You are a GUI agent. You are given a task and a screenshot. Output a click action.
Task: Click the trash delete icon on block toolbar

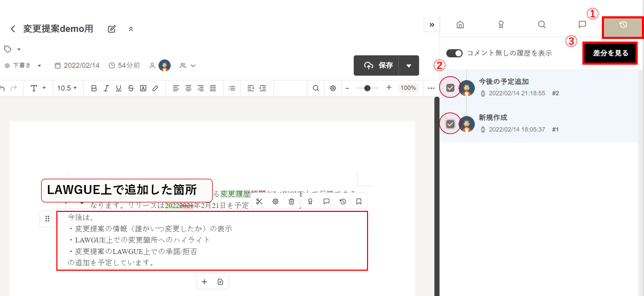tap(291, 201)
